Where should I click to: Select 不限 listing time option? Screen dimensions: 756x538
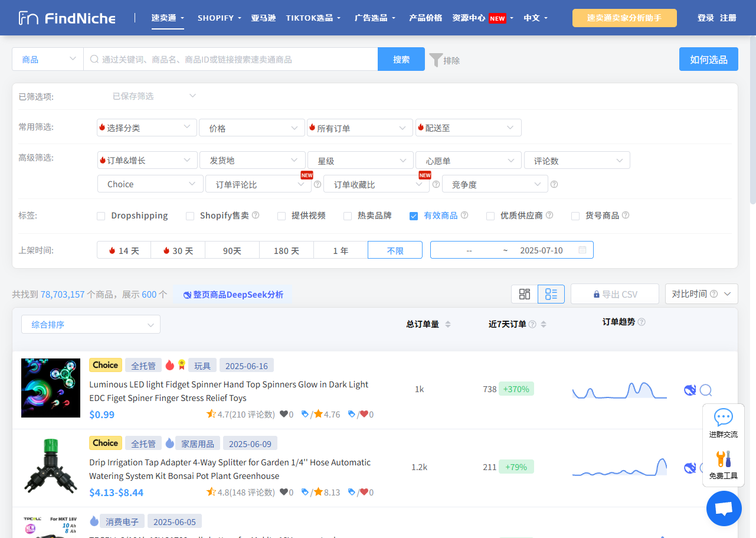point(395,250)
